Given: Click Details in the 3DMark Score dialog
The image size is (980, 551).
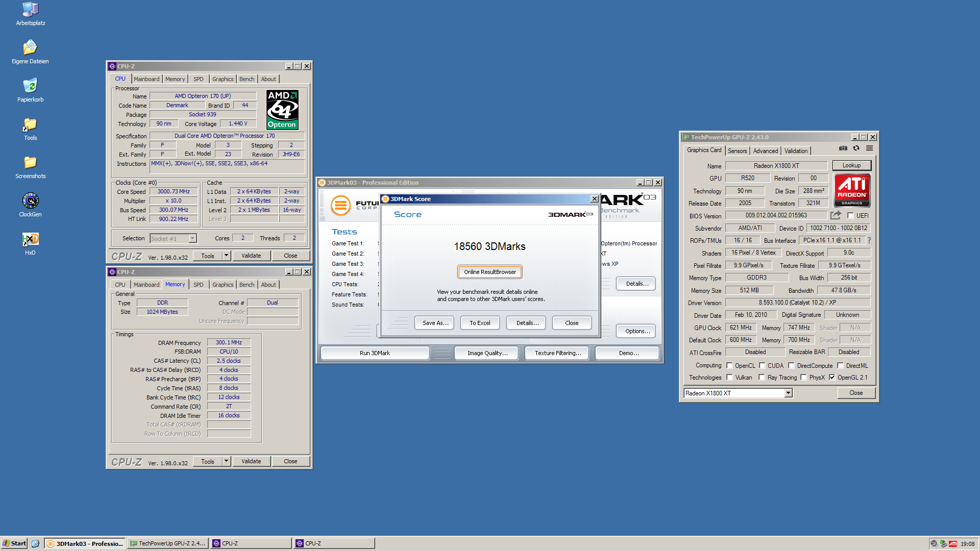Looking at the screenshot, I should click(x=527, y=323).
